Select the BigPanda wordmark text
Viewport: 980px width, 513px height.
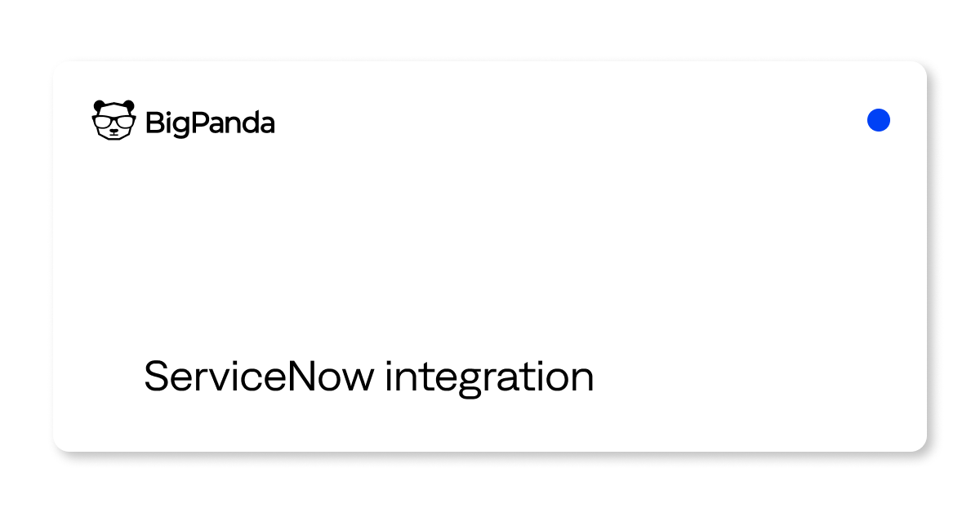click(210, 123)
